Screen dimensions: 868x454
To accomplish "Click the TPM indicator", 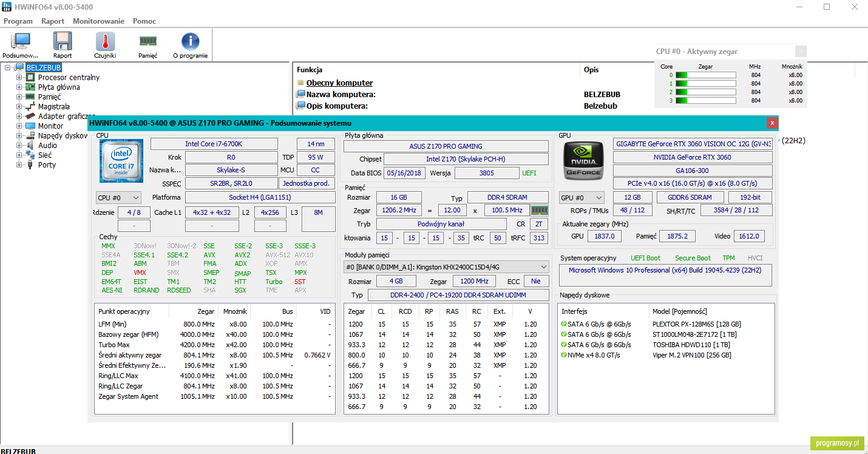I will 728,258.
